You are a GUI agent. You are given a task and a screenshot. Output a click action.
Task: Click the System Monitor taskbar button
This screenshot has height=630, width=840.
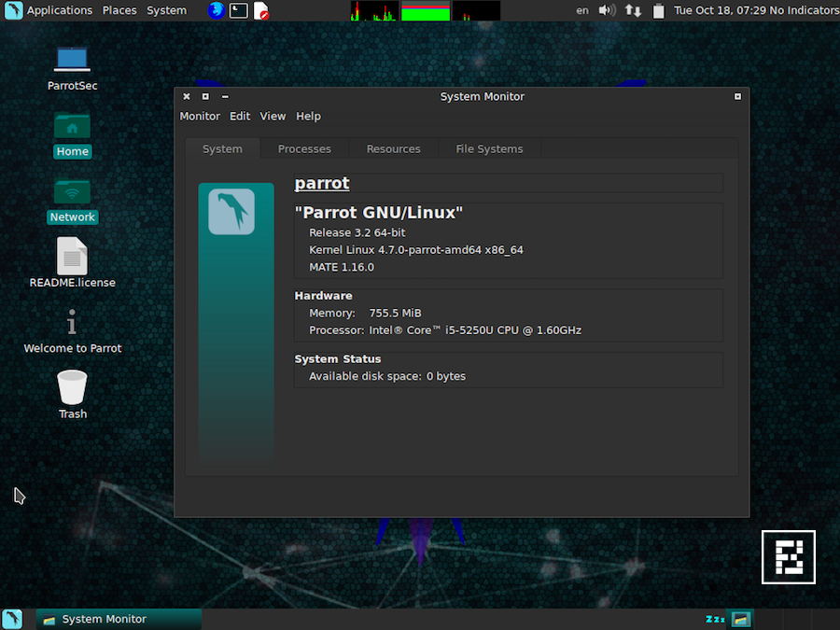tap(119, 620)
